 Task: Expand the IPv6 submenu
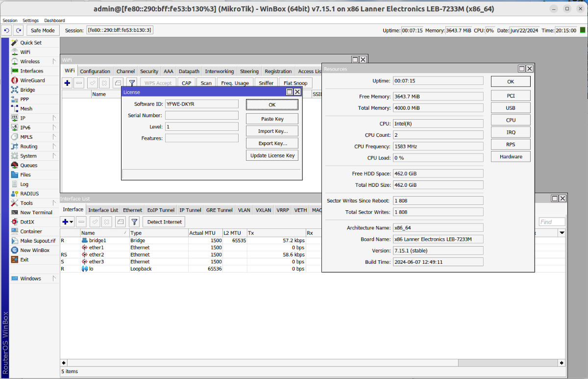[54, 127]
